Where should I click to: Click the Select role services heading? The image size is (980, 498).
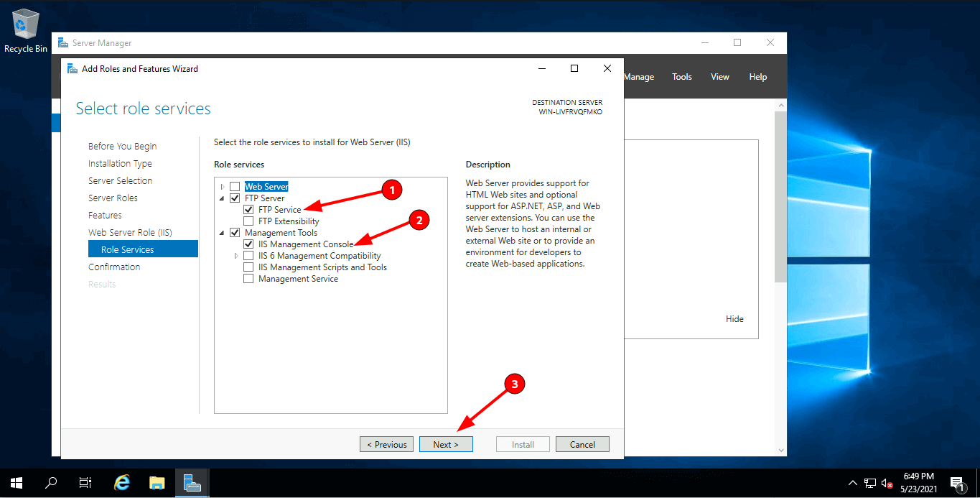pyautogui.click(x=144, y=109)
